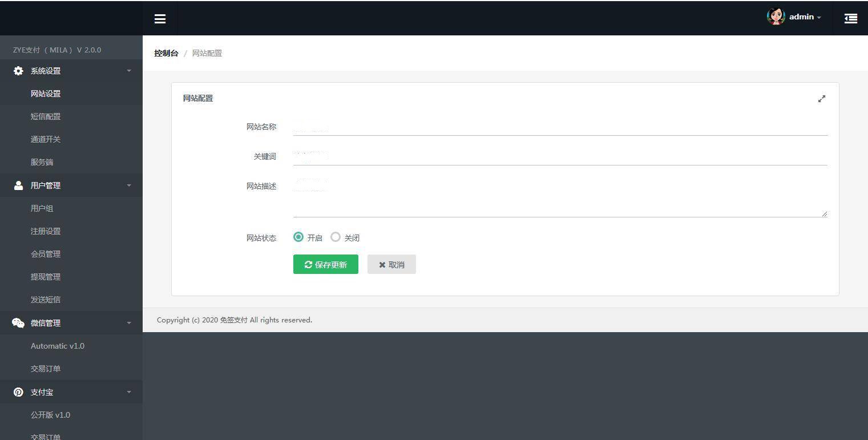Collapse the 系统设置 menu arrow
The image size is (868, 440).
[x=129, y=71]
